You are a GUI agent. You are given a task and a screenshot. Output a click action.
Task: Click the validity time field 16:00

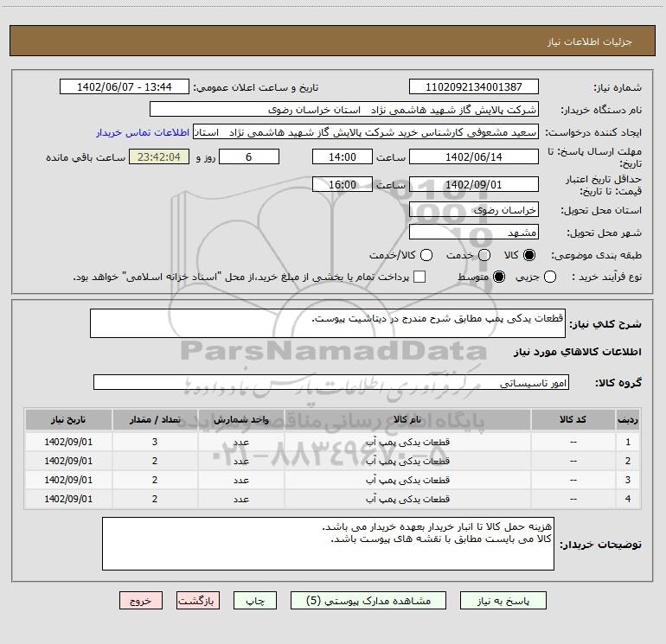click(x=343, y=184)
